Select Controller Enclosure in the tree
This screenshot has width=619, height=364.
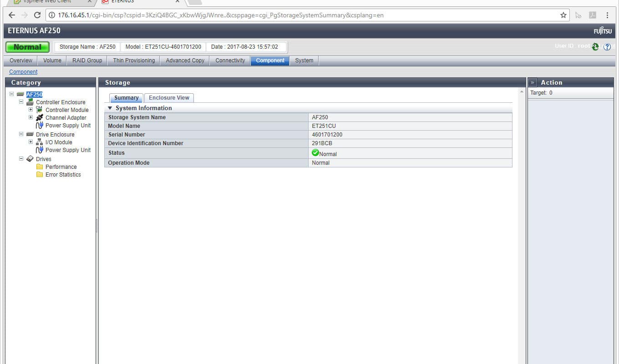tap(61, 102)
